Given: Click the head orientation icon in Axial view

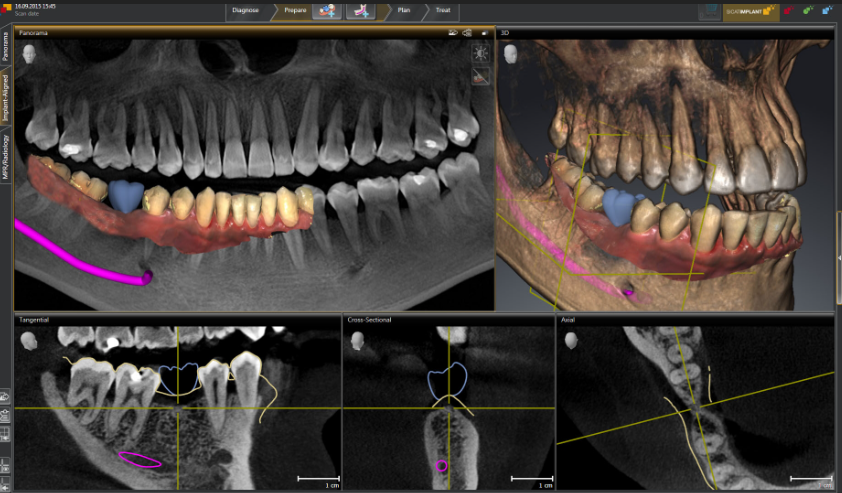Looking at the screenshot, I should pos(572,340).
